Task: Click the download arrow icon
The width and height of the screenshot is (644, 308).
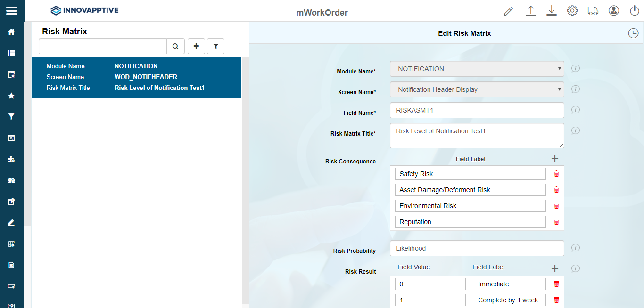Action: point(552,11)
